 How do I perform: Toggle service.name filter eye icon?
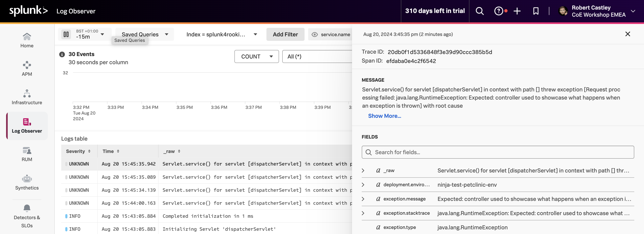tap(314, 35)
